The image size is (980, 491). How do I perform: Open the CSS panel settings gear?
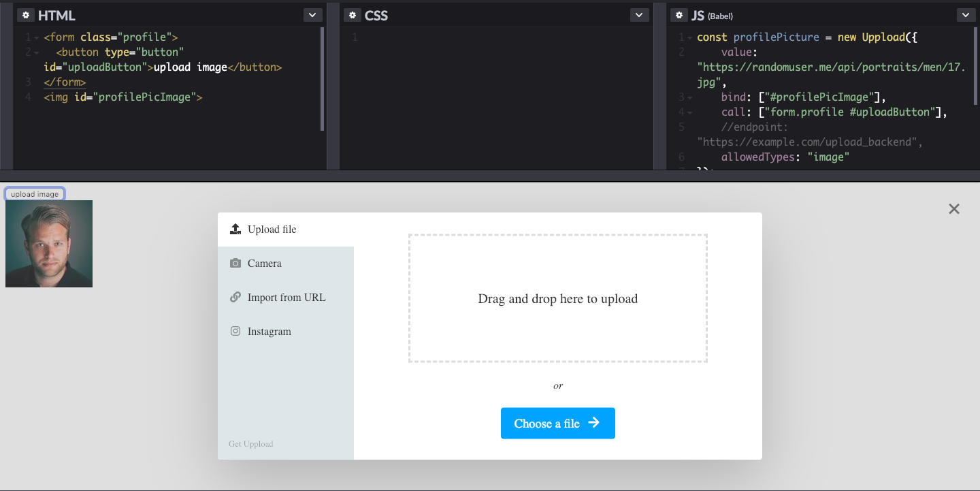pyautogui.click(x=352, y=14)
